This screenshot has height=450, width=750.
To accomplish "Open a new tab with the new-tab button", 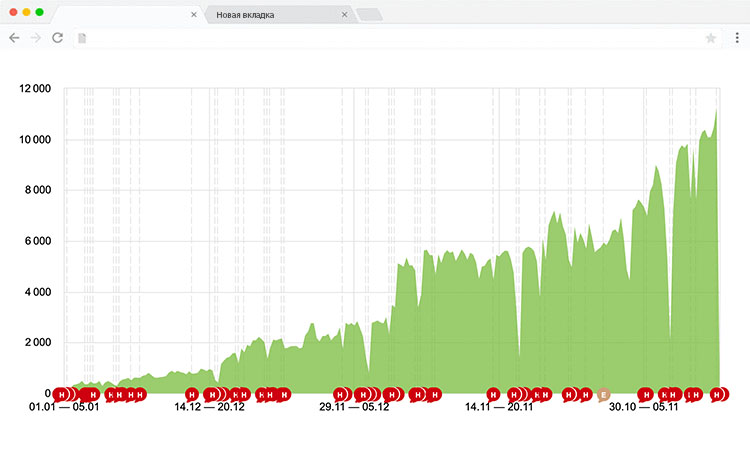I will point(368,15).
